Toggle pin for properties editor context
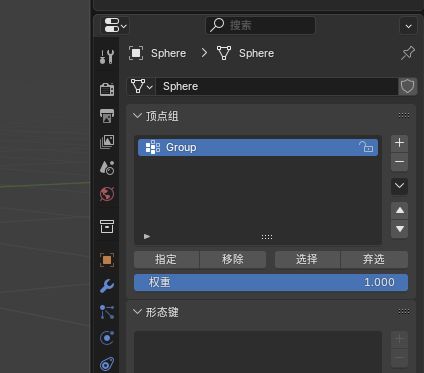424x373 pixels. (x=408, y=53)
